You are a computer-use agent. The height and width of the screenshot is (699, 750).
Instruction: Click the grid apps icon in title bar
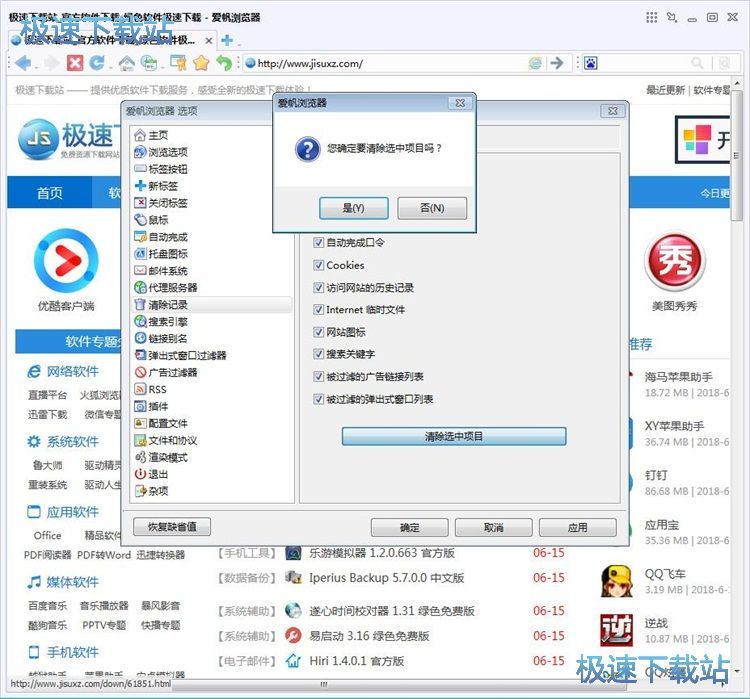point(651,18)
